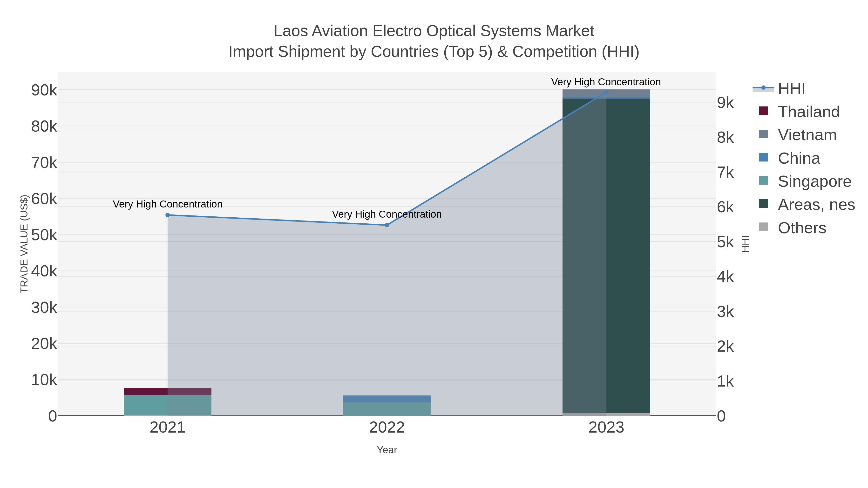868x488 pixels.
Task: Click the rotated HHI right axis title
Action: (x=745, y=244)
